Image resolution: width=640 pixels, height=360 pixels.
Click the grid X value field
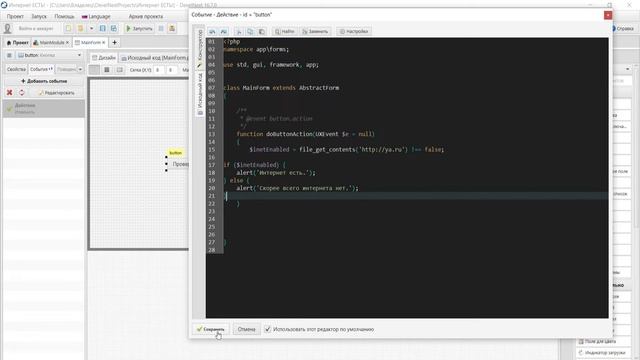tap(159, 70)
